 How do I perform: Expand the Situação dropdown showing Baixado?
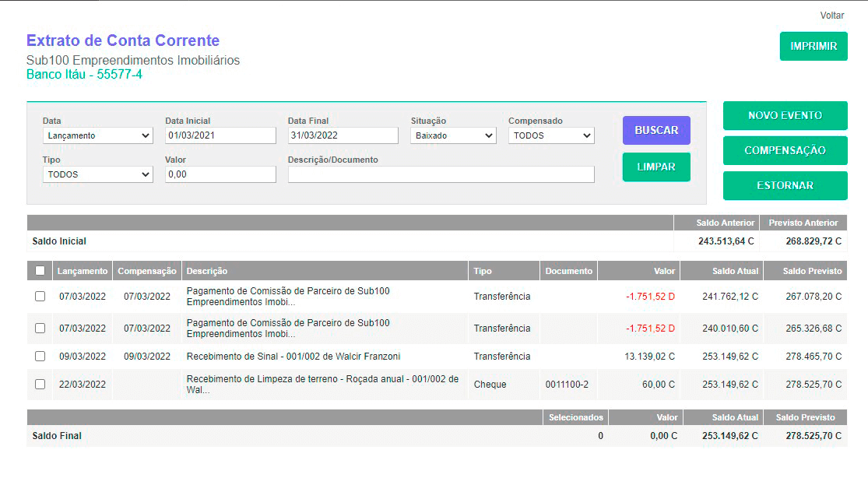click(453, 135)
